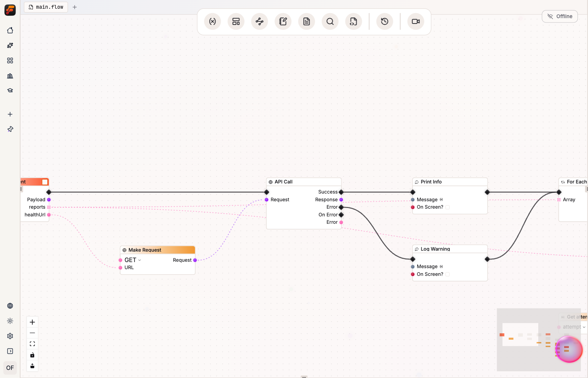Click the bottom panel drag handle dots
Image resolution: width=588 pixels, height=378 pixels.
(x=304, y=377)
